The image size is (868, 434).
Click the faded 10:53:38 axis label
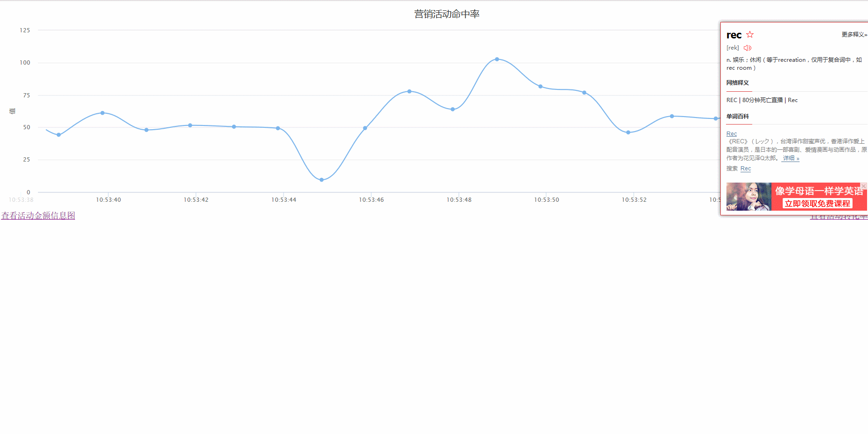[x=21, y=200]
